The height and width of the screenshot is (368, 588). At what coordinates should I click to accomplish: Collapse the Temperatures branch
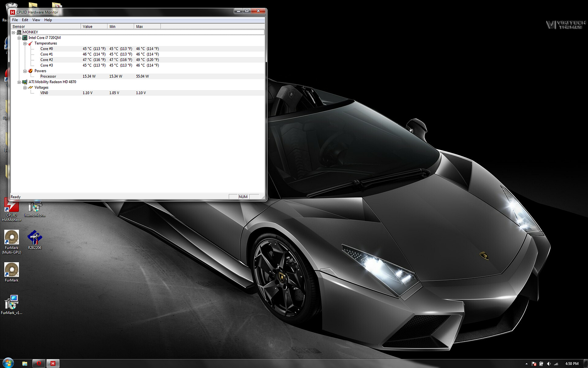[25, 43]
